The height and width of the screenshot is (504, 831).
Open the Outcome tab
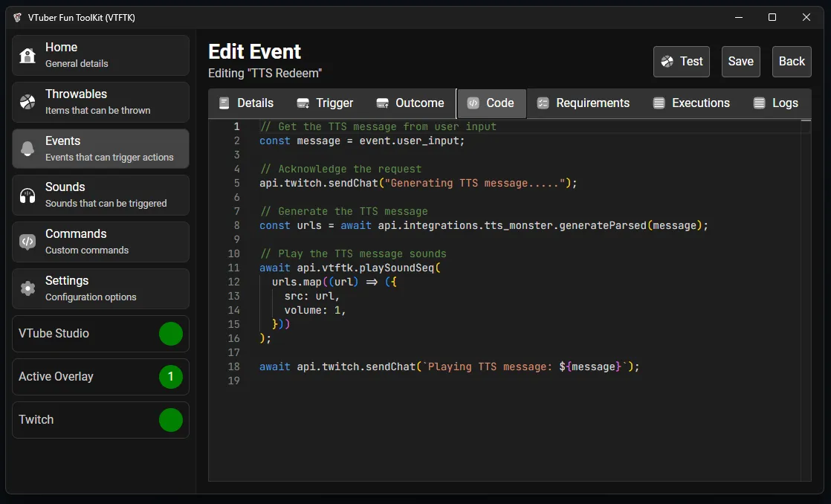[x=410, y=103]
